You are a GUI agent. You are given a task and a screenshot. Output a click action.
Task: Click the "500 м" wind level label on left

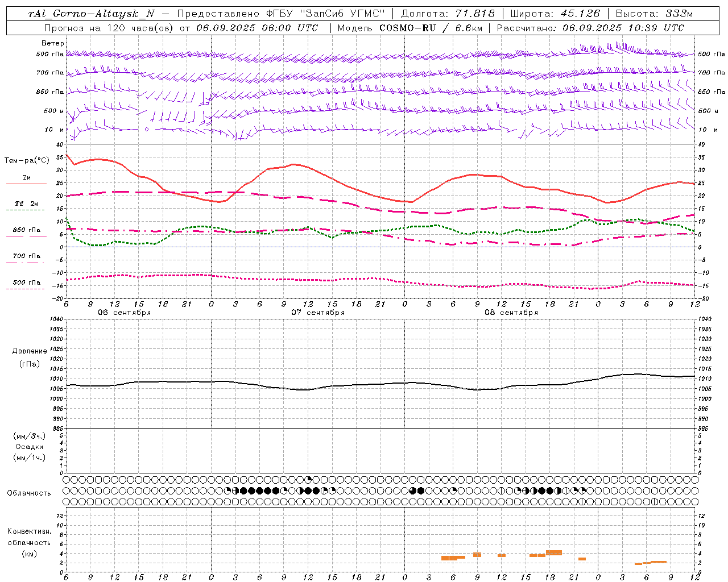[x=54, y=111]
